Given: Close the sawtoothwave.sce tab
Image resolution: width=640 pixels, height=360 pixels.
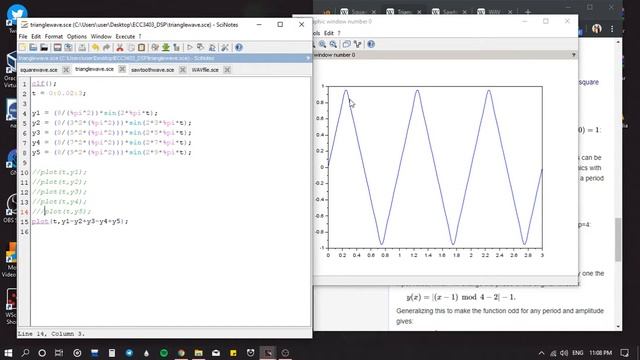Looking at the screenshot, I should pos(182,70).
